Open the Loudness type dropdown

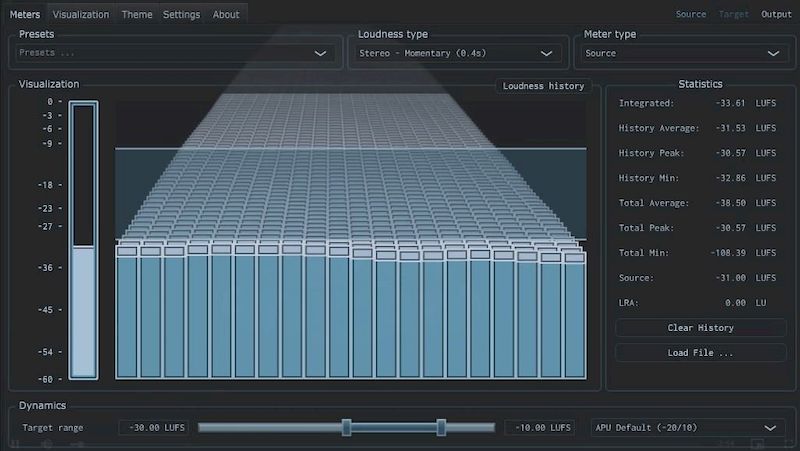point(458,53)
